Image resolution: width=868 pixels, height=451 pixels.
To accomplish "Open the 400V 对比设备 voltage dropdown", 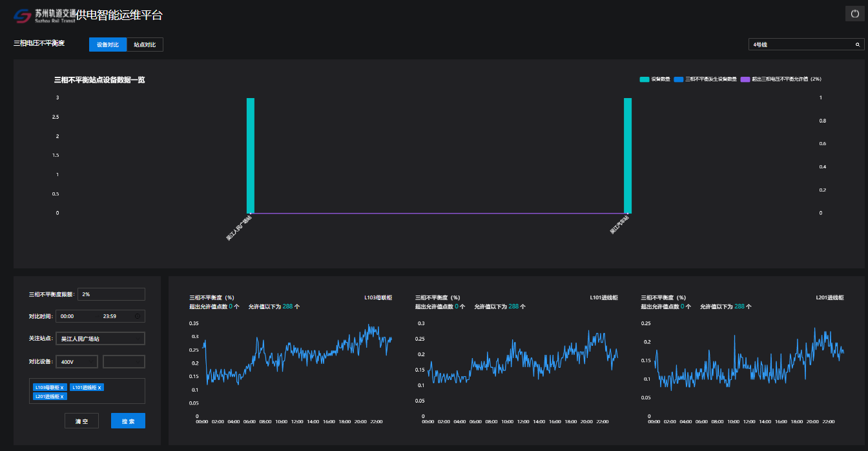I will [77, 361].
